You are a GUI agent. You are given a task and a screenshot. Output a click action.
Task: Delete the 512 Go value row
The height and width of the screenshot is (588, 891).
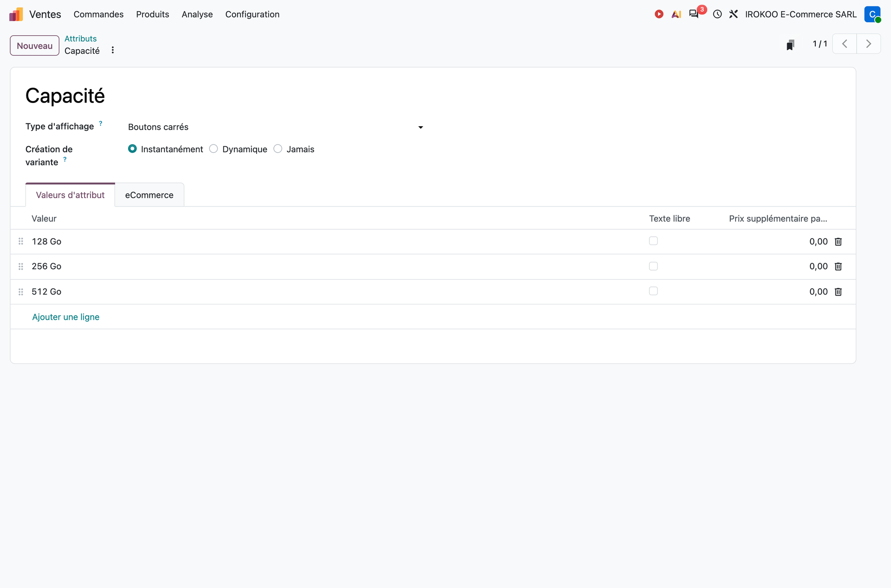(838, 292)
